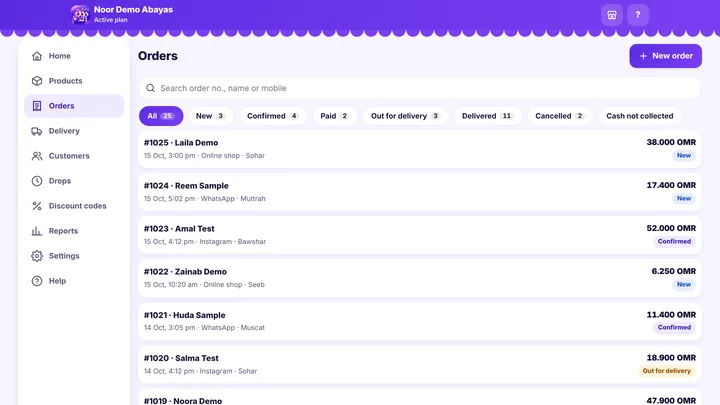Image resolution: width=720 pixels, height=405 pixels.
Task: Click the 6.250 OMR amount
Action: (x=674, y=271)
